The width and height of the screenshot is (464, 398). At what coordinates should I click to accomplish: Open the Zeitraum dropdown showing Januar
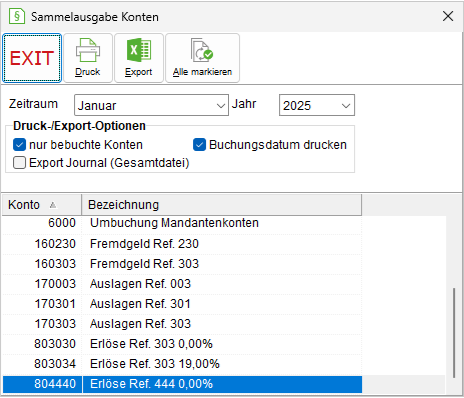[x=151, y=105]
